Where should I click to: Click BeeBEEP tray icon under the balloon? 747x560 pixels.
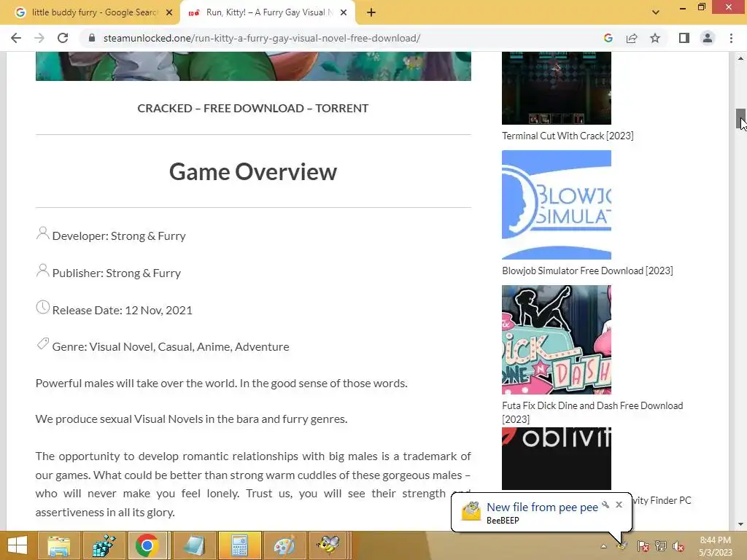(x=622, y=546)
